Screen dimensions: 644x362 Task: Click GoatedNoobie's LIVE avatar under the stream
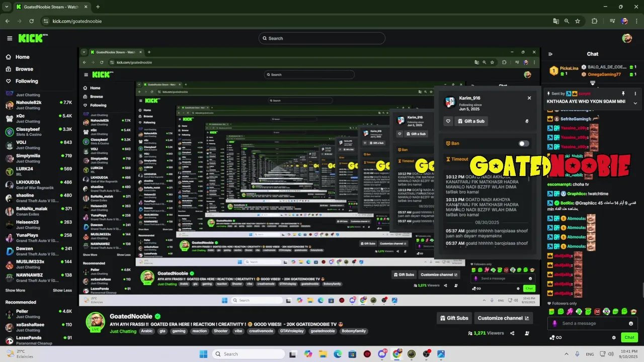coord(95,322)
